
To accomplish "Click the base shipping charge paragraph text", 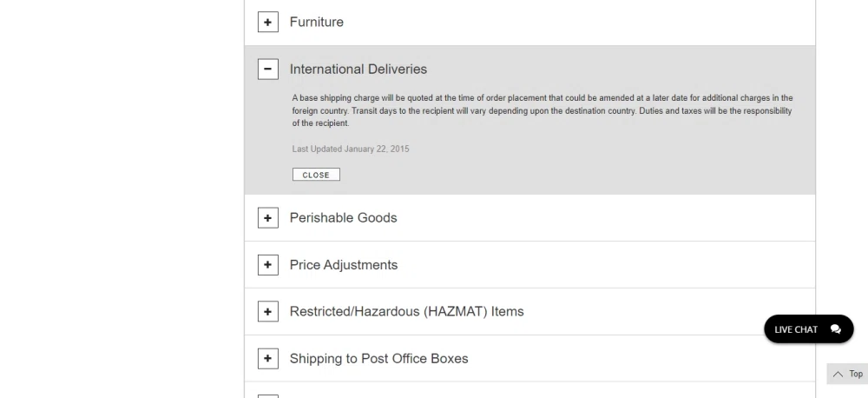I will [542, 111].
